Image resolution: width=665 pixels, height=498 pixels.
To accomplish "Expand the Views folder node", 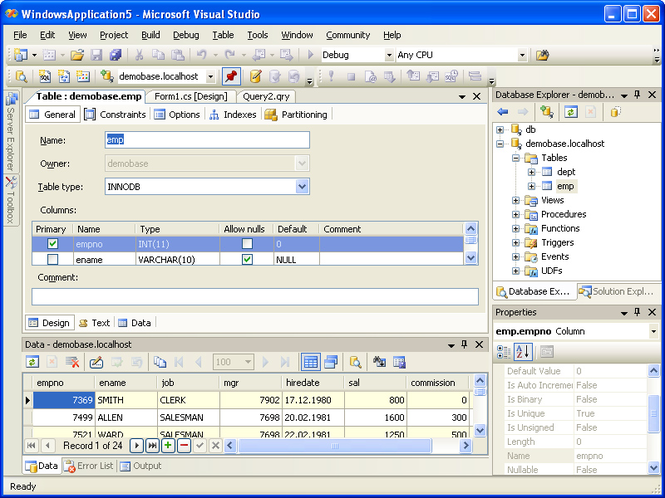I will click(516, 200).
